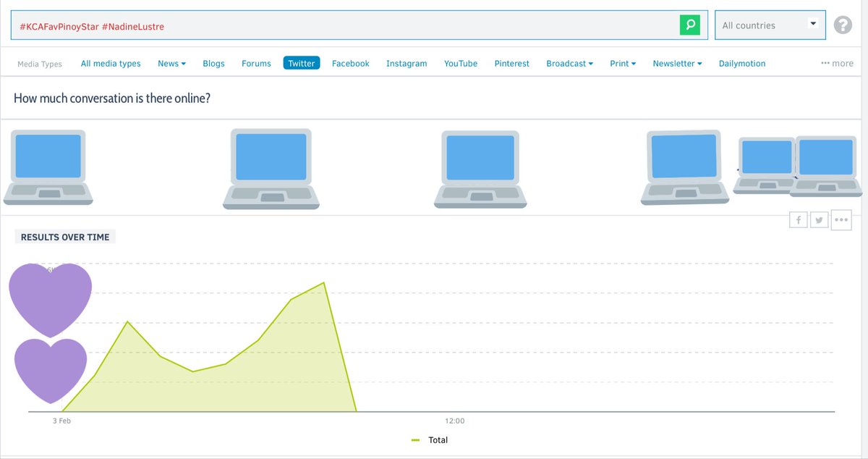Click the 12:00 axis label
868x459 pixels.
point(454,421)
